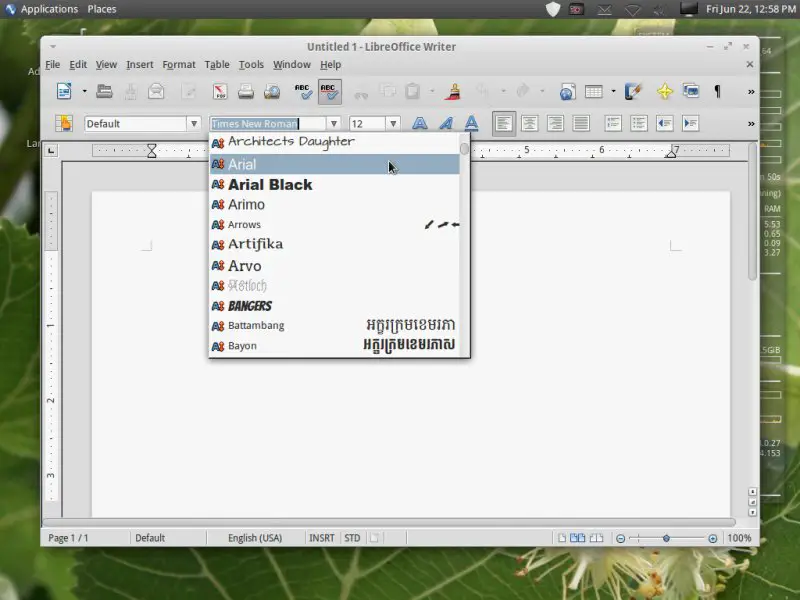Select the Bangers font
Viewport: 800px width, 600px height.
pos(335,306)
